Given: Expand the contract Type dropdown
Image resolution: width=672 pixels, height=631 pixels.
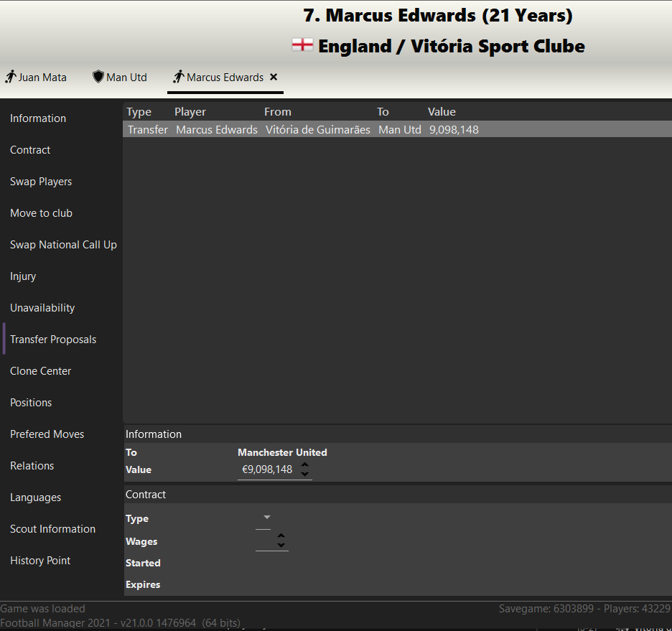Looking at the screenshot, I should coord(266,518).
